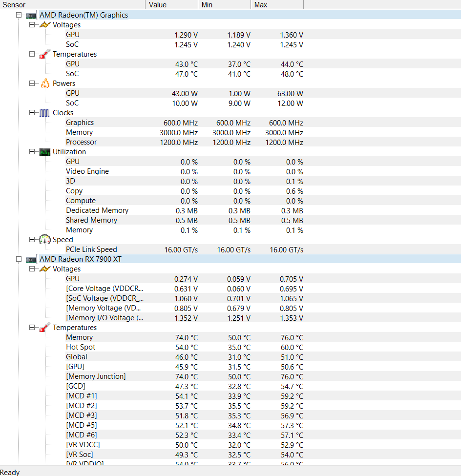
Task: Collapse the Utilization section
Action: tap(32, 152)
